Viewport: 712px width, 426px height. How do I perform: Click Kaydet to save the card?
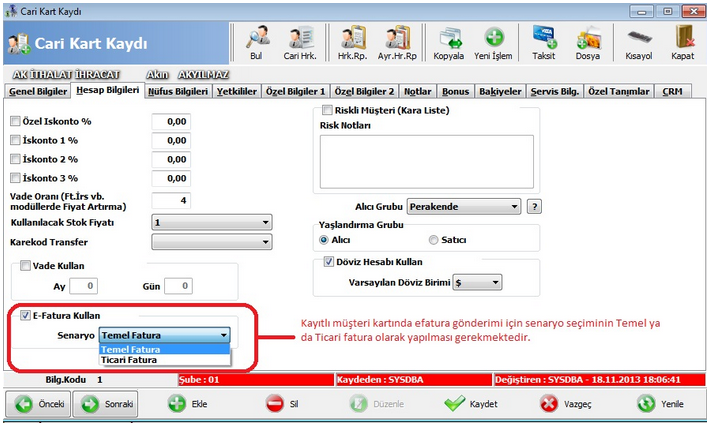click(471, 404)
